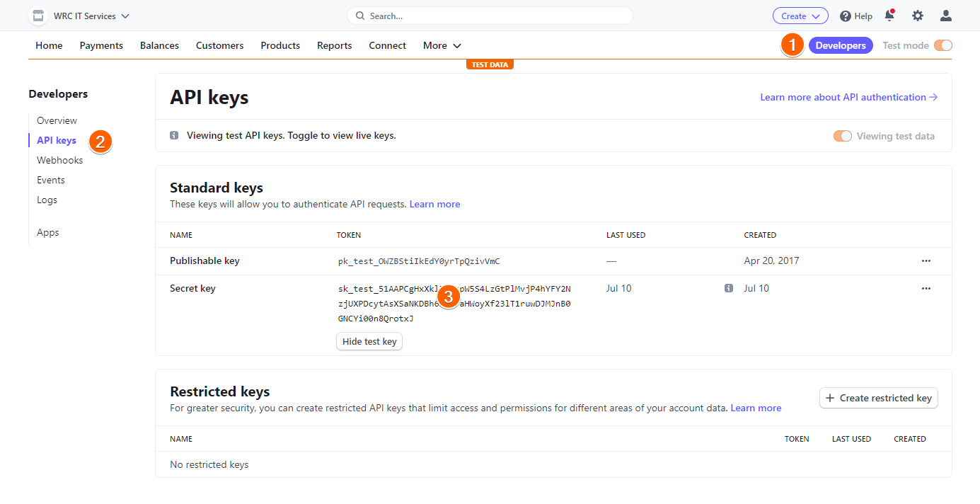Expand the More navigation menu
980x504 pixels.
442,45
